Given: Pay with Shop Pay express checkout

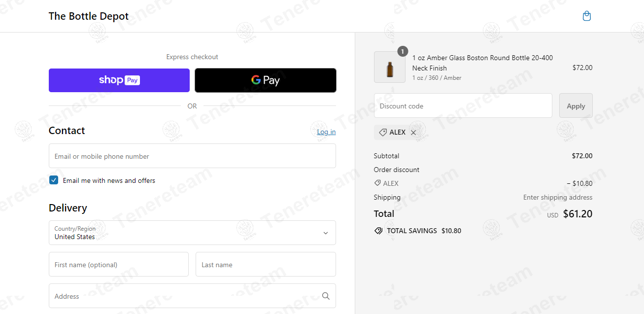Looking at the screenshot, I should tap(119, 80).
